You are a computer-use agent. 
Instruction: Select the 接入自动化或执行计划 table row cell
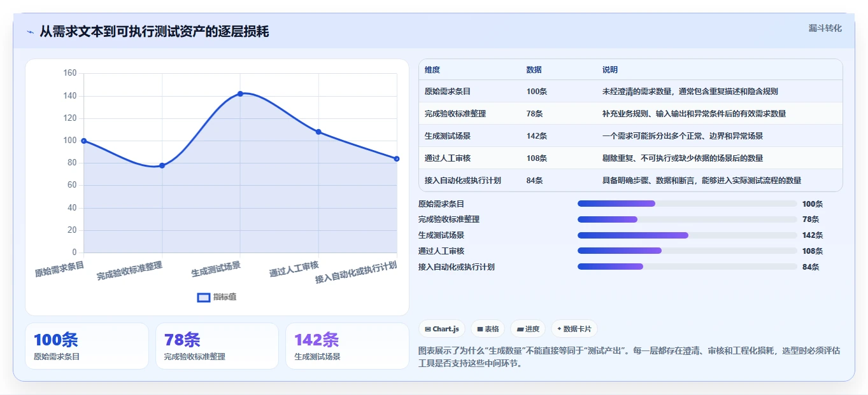463,180
